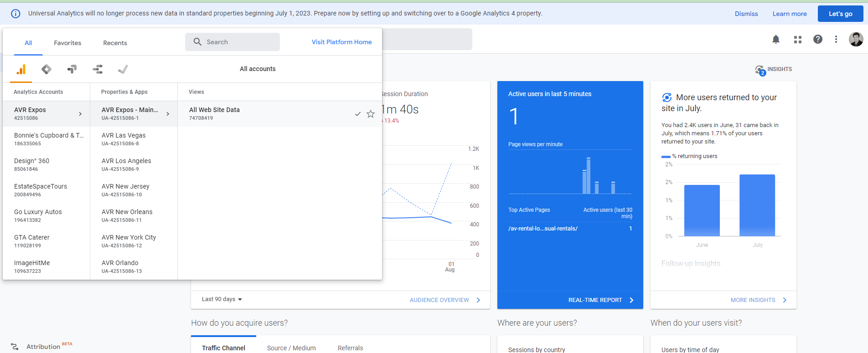Star the All Web Site Data view
Image resolution: width=868 pixels, height=353 pixels.
pos(371,114)
